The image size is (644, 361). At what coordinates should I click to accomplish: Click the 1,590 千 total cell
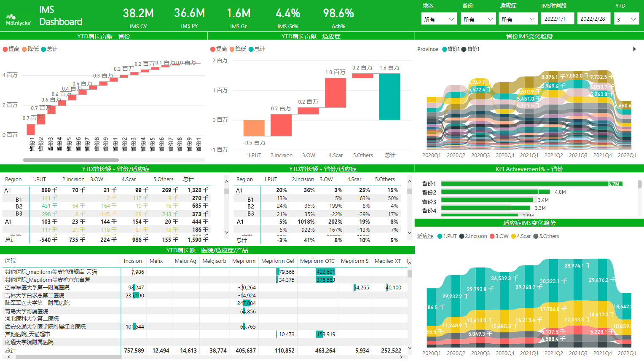tap(198, 240)
